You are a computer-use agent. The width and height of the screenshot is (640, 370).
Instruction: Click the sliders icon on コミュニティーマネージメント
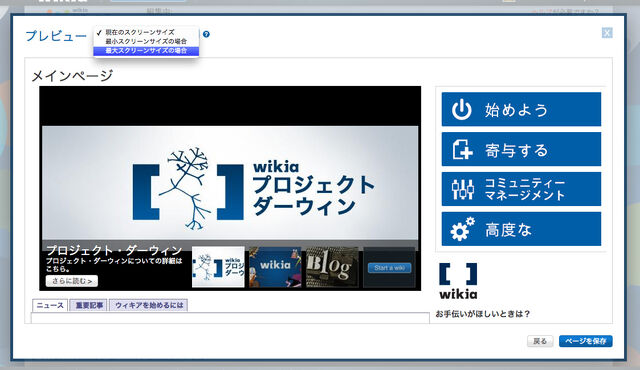coord(462,189)
